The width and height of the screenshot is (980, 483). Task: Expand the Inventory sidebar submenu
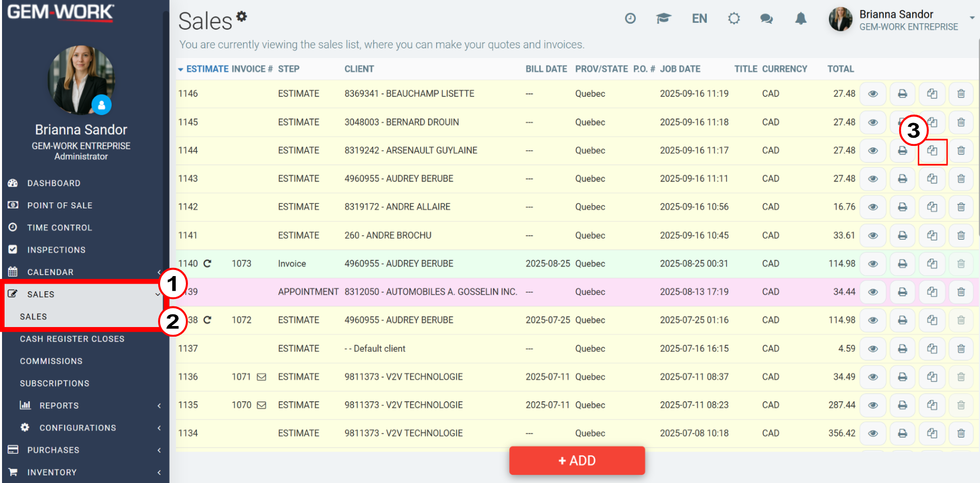coord(159,472)
